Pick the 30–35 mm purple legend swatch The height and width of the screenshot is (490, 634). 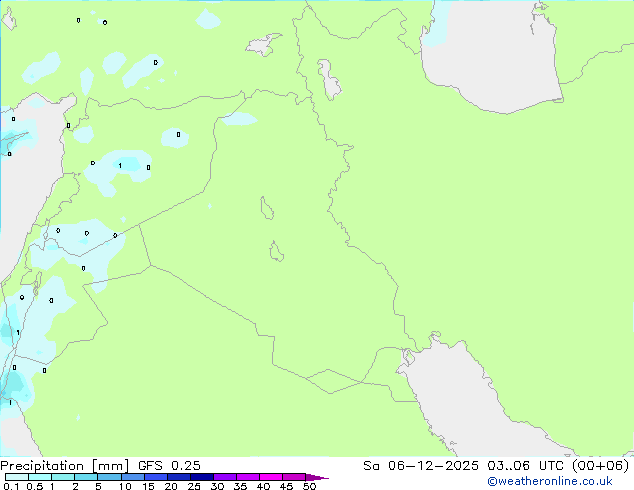coord(225,477)
